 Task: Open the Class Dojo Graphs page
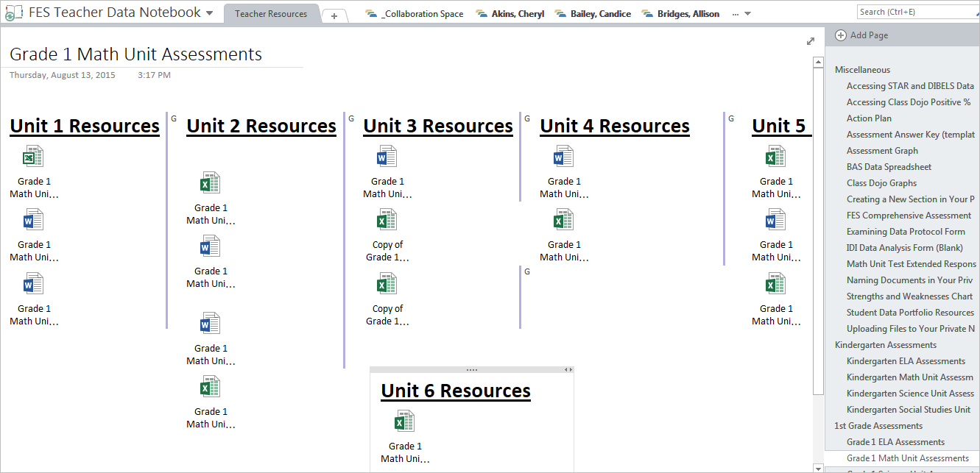tap(881, 183)
